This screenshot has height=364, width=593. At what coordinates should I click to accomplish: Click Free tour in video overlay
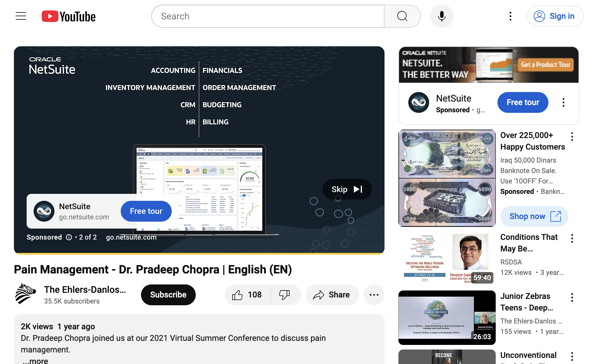pyautogui.click(x=146, y=211)
